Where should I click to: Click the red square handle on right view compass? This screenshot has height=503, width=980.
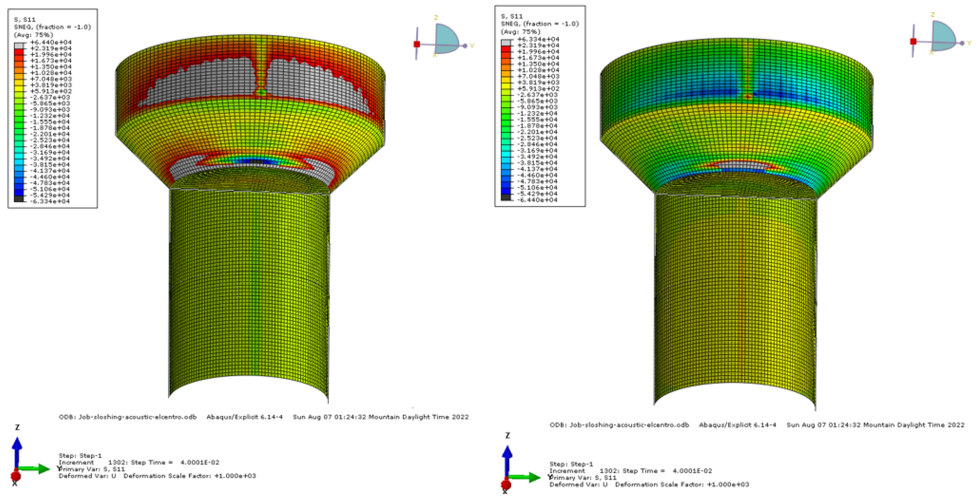coord(913,41)
